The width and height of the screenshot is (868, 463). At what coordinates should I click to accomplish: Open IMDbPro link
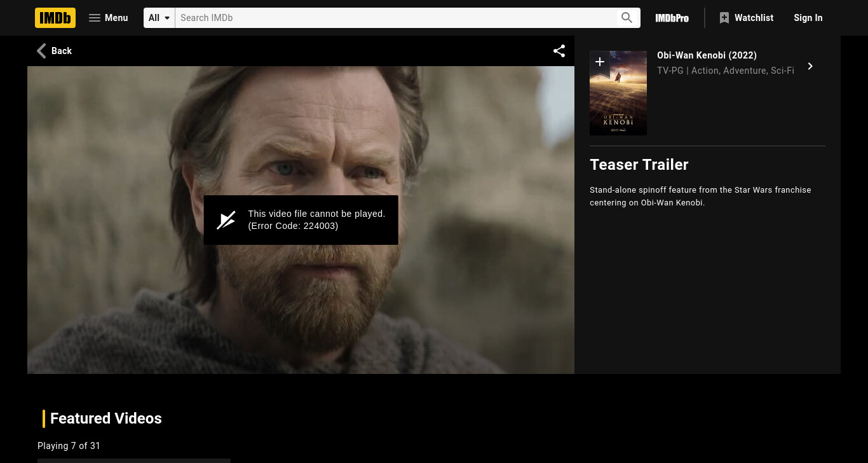[672, 18]
